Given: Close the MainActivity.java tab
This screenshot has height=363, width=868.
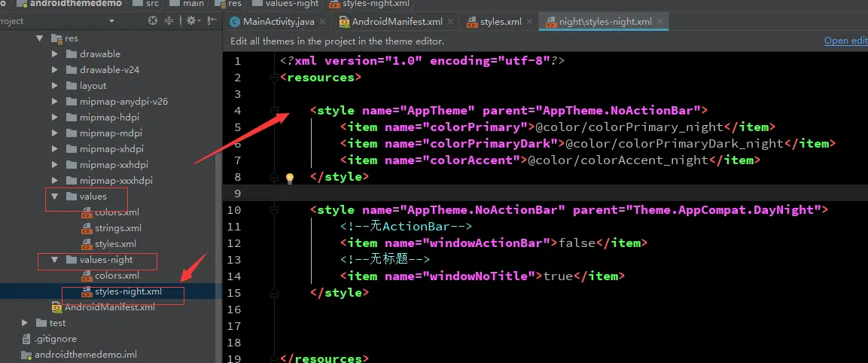Looking at the screenshot, I should (x=323, y=22).
